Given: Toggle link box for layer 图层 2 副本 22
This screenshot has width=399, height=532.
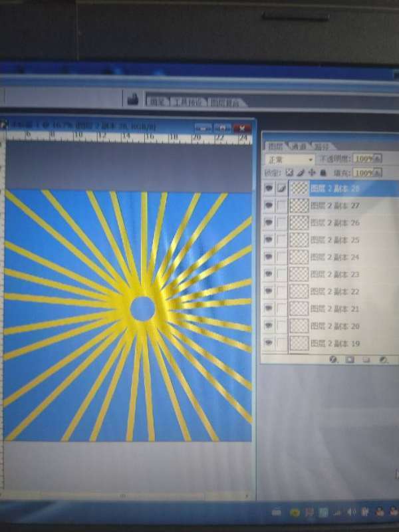Looking at the screenshot, I should point(282,291).
